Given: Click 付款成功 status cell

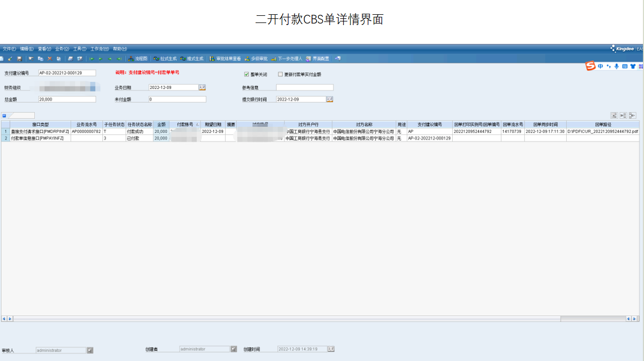Looking at the screenshot, I should coord(140,131).
